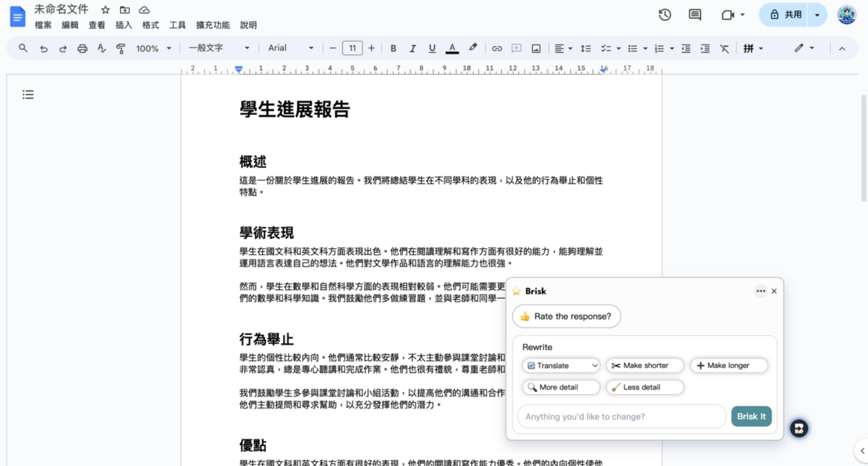Open the comments panel icon

coord(695,15)
